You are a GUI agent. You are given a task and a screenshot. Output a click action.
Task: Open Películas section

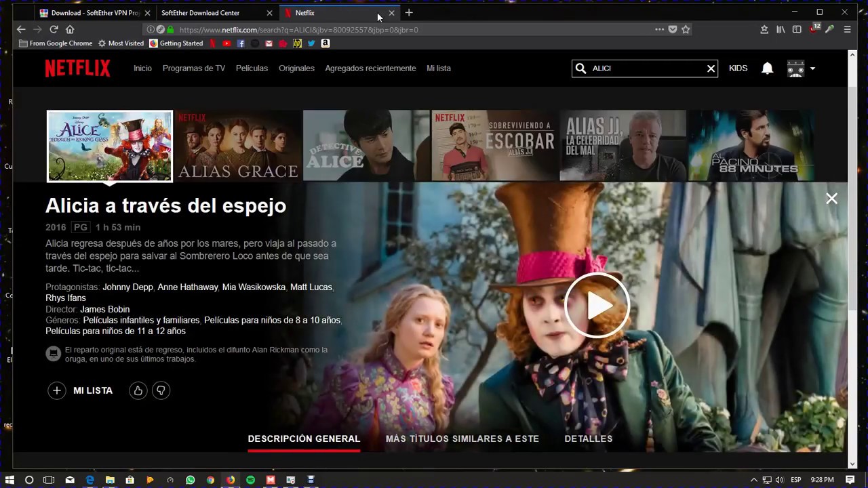pyautogui.click(x=252, y=68)
